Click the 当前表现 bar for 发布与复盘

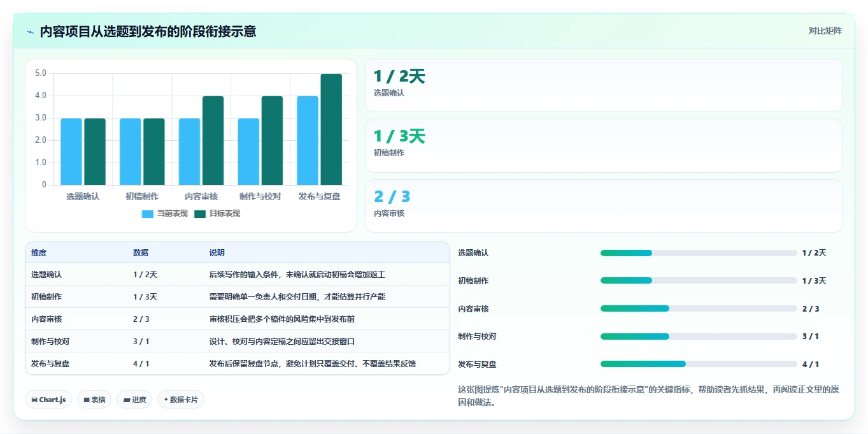click(308, 140)
